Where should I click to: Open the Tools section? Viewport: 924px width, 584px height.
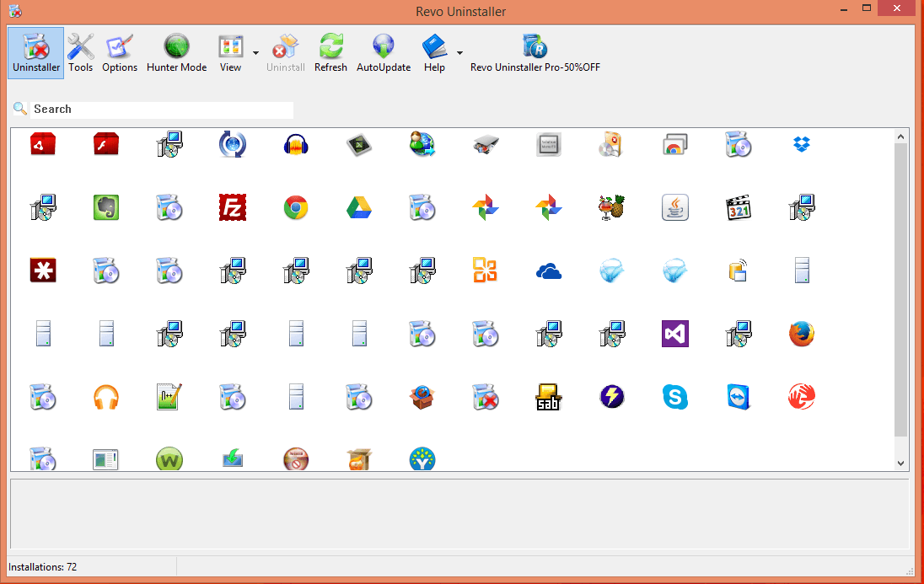[81, 53]
